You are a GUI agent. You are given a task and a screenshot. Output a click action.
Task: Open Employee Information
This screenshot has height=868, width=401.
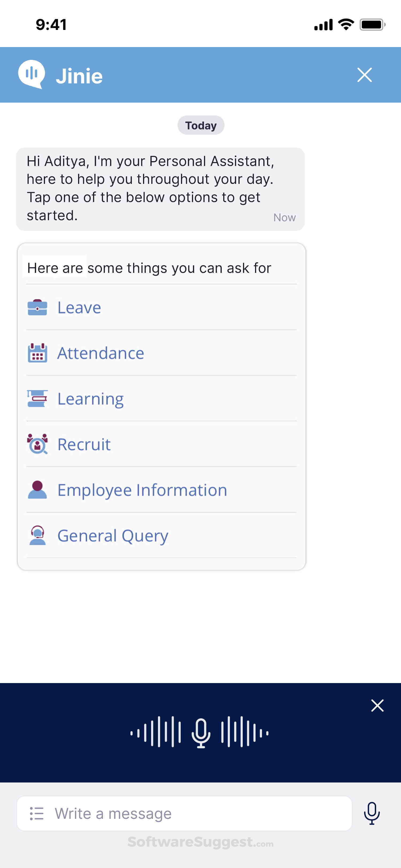coord(142,490)
